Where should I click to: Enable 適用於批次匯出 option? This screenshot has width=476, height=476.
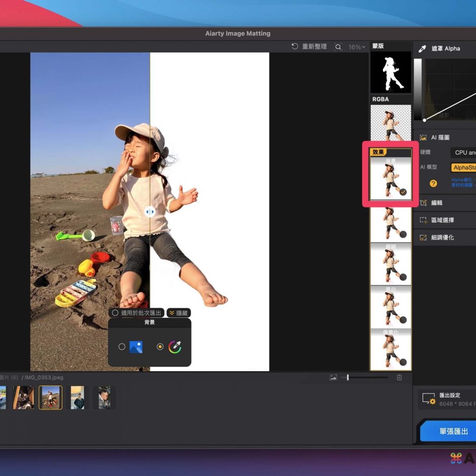(115, 313)
